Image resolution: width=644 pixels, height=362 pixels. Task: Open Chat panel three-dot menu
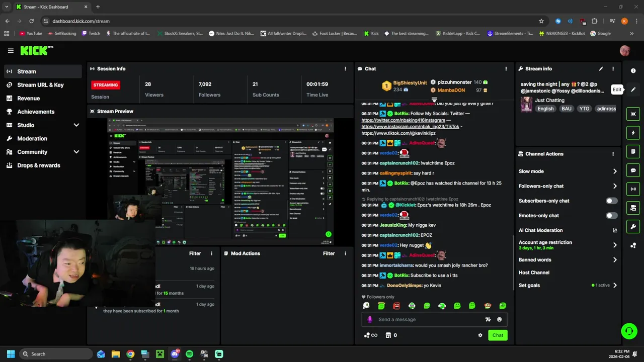[x=506, y=69]
